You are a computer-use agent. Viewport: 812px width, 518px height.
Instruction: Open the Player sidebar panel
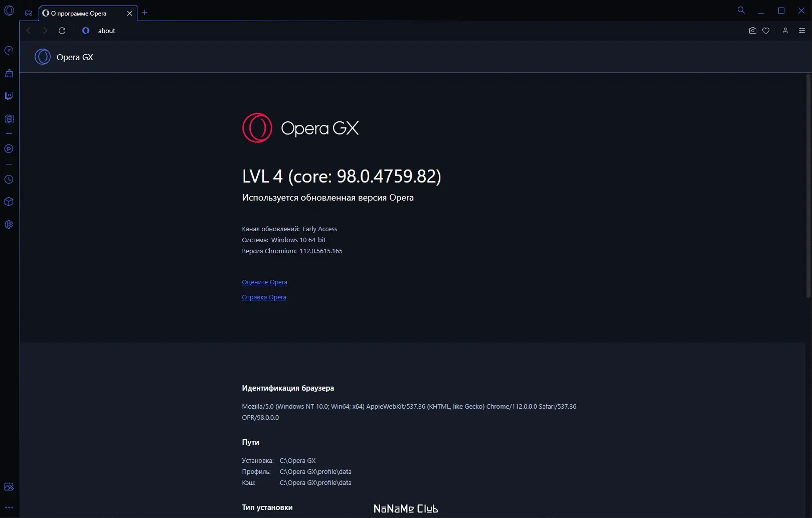pos(9,149)
